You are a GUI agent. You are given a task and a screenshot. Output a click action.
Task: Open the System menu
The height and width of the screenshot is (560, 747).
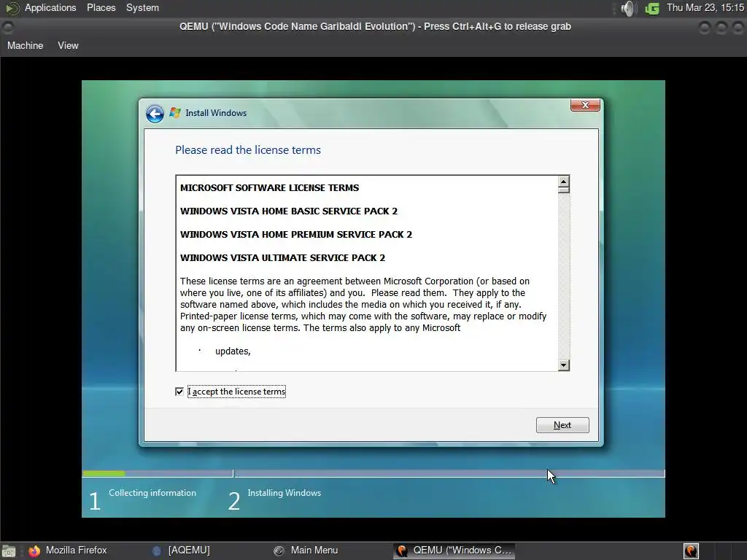(142, 7)
